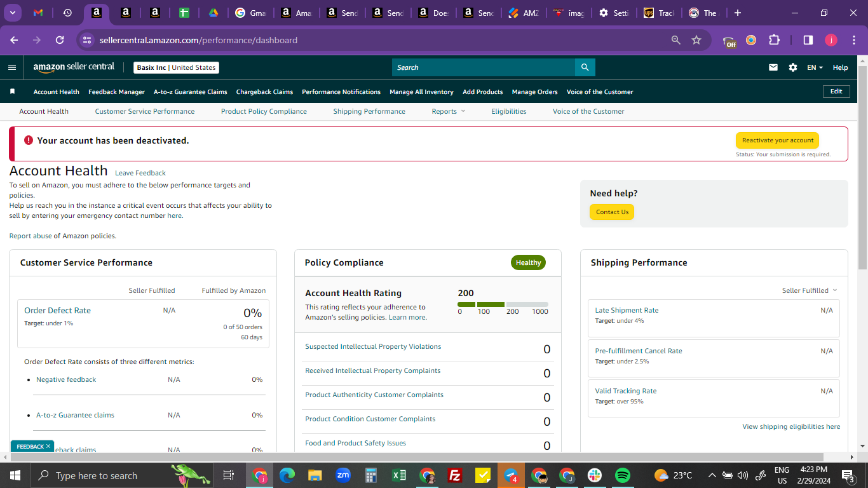
Task: Open the Basix Inc | United States account switcher
Action: pyautogui.click(x=176, y=67)
